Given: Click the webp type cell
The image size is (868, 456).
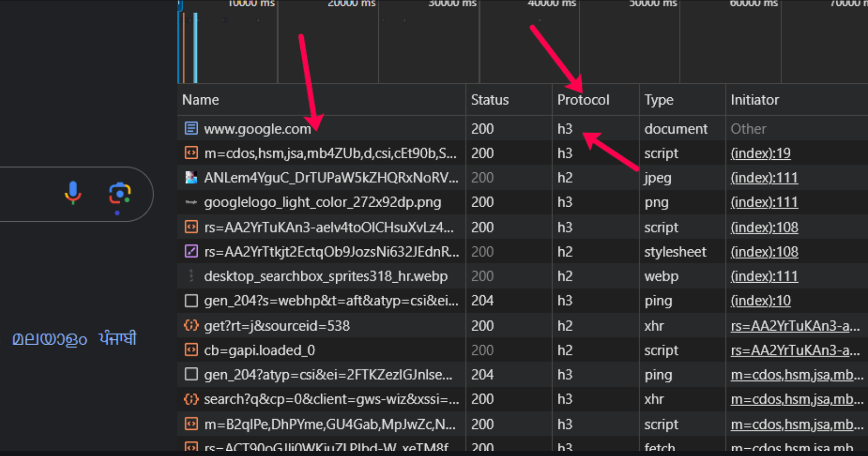Looking at the screenshot, I should (661, 276).
